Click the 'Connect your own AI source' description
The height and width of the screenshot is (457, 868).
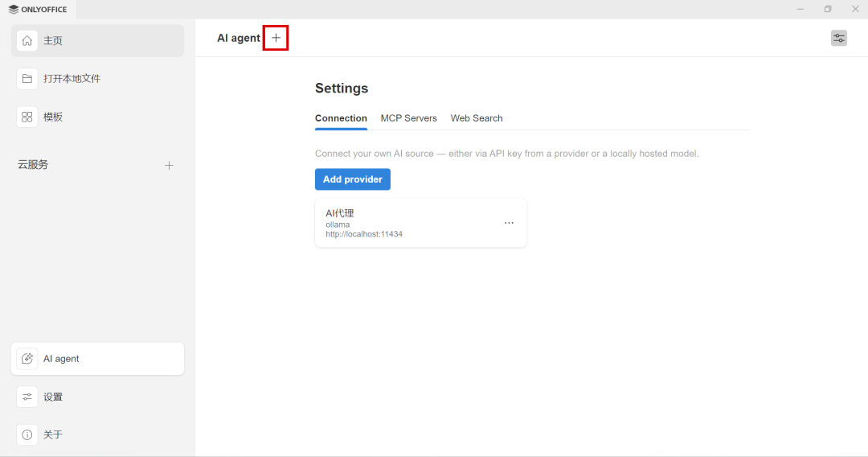(506, 154)
